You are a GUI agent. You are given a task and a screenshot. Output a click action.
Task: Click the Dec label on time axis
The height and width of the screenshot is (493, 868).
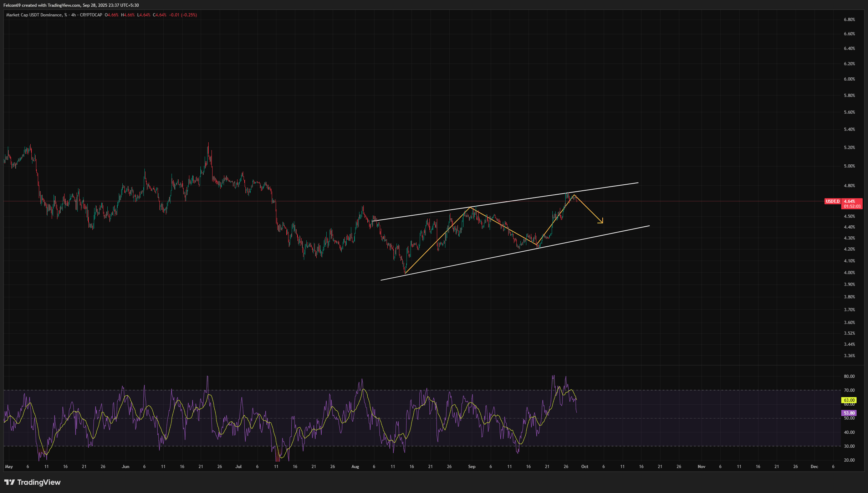814,467
